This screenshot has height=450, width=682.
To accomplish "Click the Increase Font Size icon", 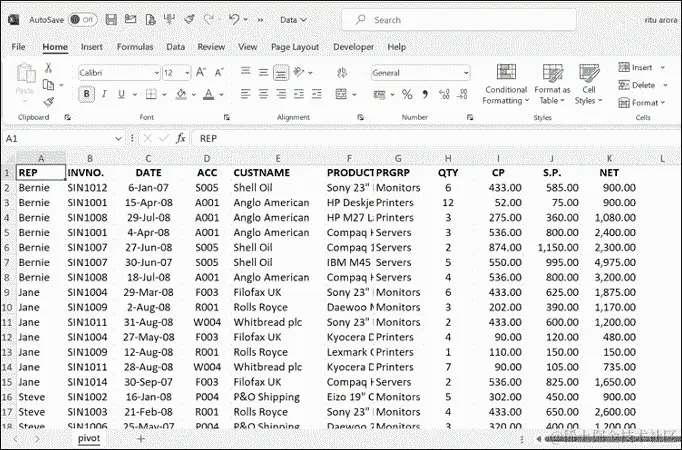I will 201,72.
